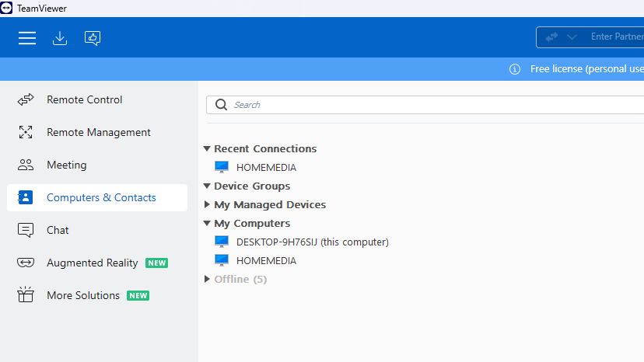Click the Device Groups heading
644x362 pixels.
pos(252,186)
